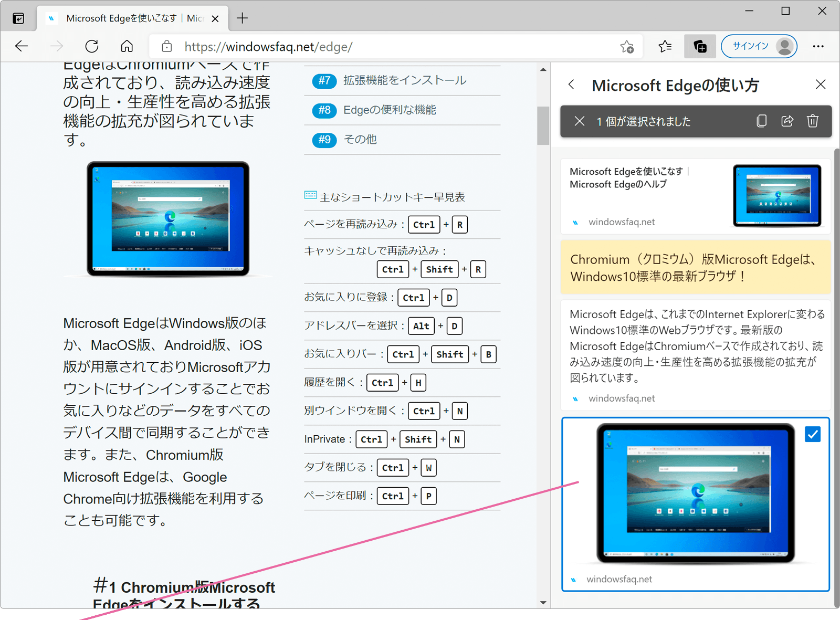This screenshot has height=620, width=840.
Task: Reload the current page
Action: (x=92, y=46)
